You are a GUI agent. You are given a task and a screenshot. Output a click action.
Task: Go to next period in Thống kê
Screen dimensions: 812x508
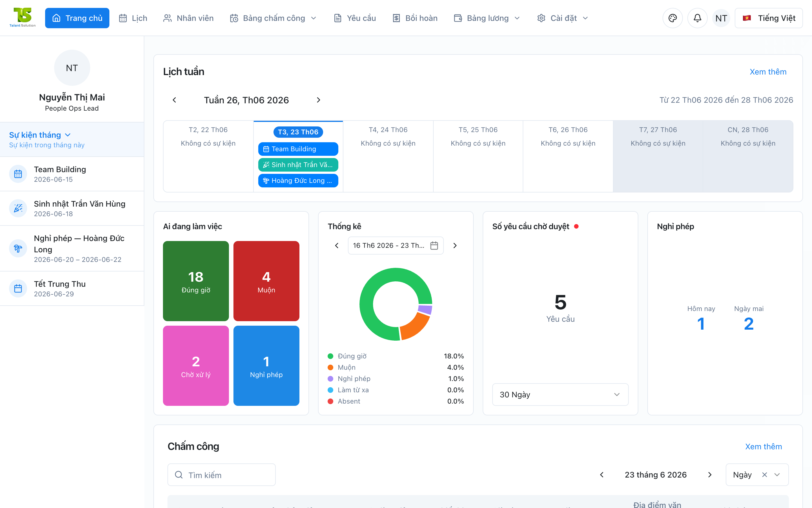[455, 246]
